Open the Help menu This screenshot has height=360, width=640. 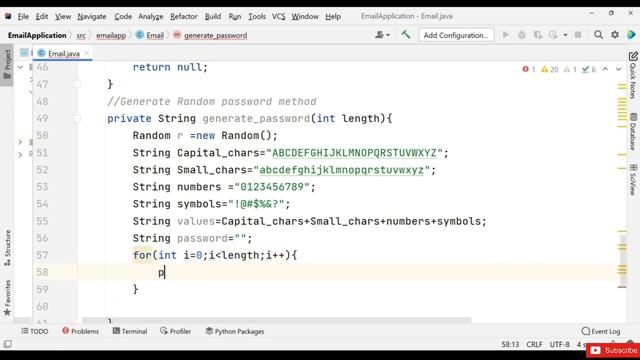pyautogui.click(x=333, y=16)
